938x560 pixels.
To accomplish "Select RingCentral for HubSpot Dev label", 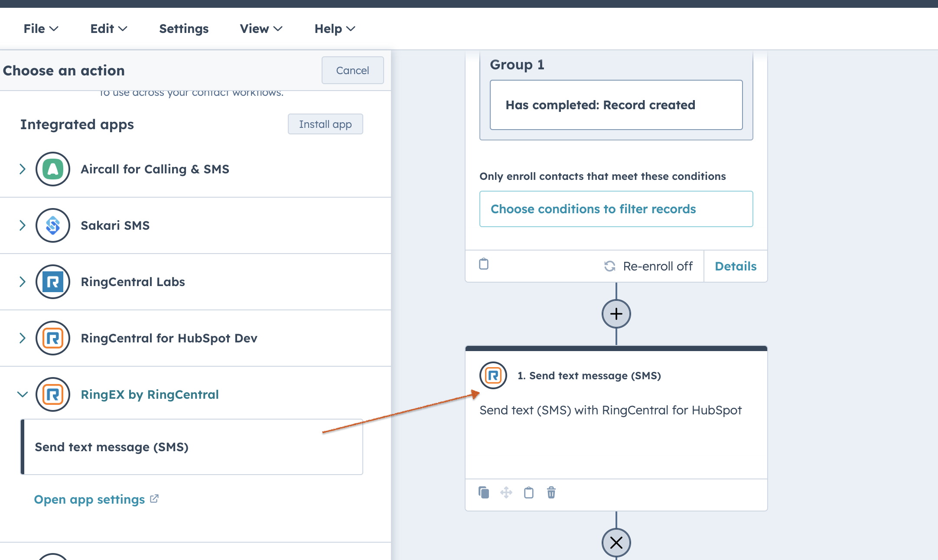I will (169, 338).
